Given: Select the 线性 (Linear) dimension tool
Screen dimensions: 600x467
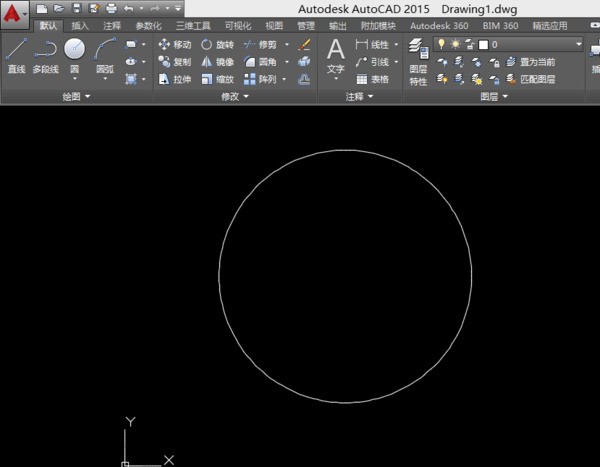Looking at the screenshot, I should point(372,44).
